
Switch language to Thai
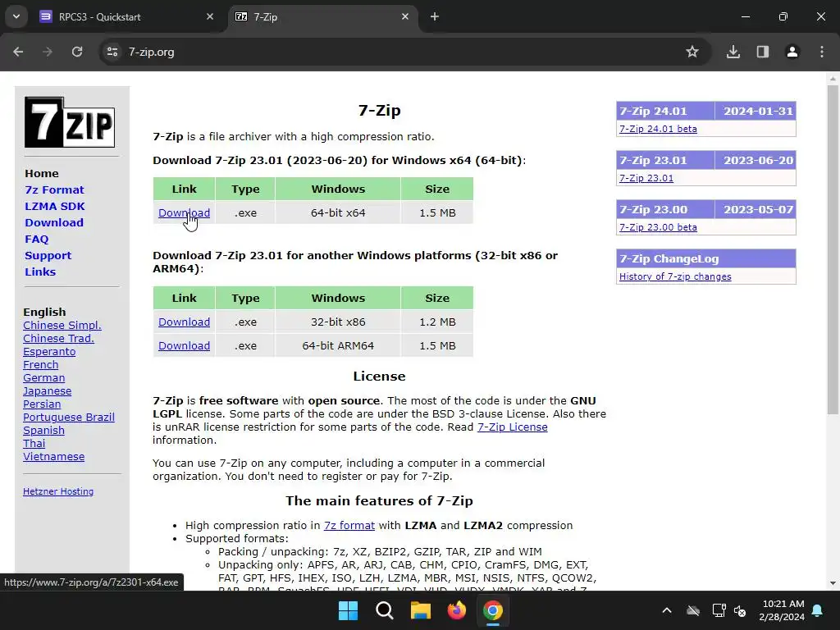34,444
